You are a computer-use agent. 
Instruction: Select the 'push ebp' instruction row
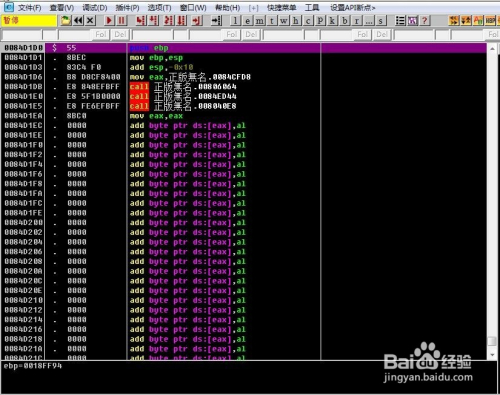(x=243, y=48)
